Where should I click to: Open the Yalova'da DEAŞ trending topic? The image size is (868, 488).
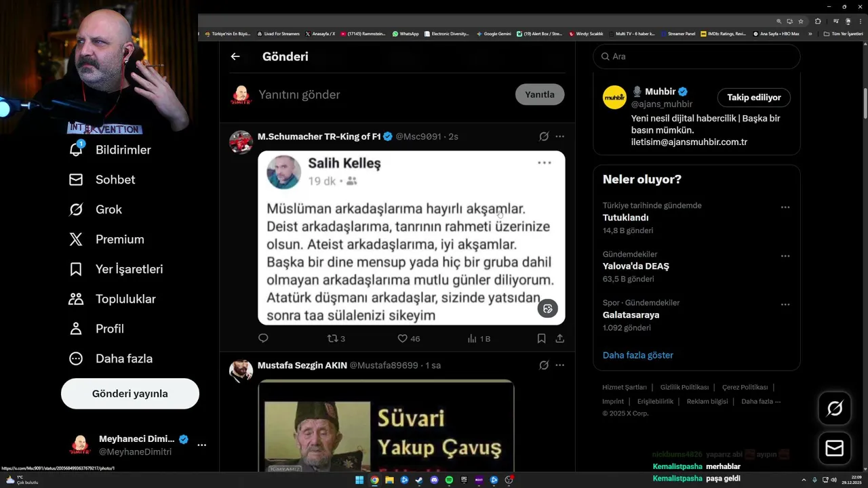635,266
